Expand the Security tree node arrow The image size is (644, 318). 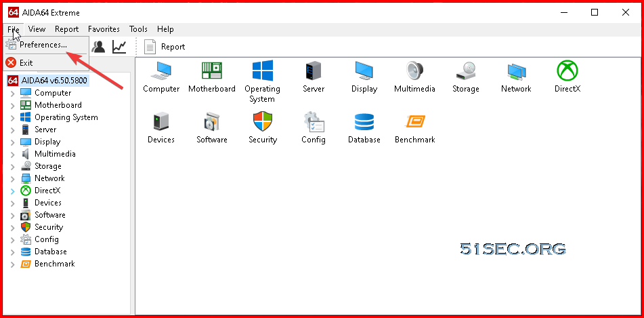(13, 228)
